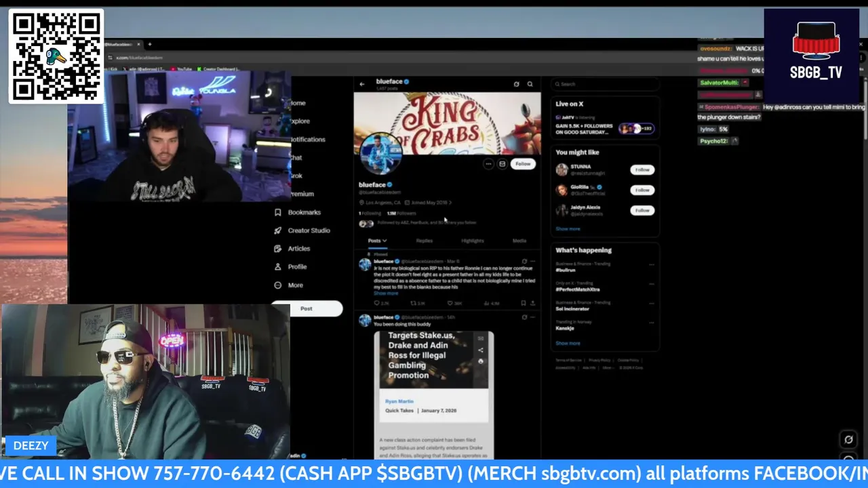This screenshot has width=868, height=488.
Task: Click the Ryan Martin author link
Action: click(x=399, y=402)
